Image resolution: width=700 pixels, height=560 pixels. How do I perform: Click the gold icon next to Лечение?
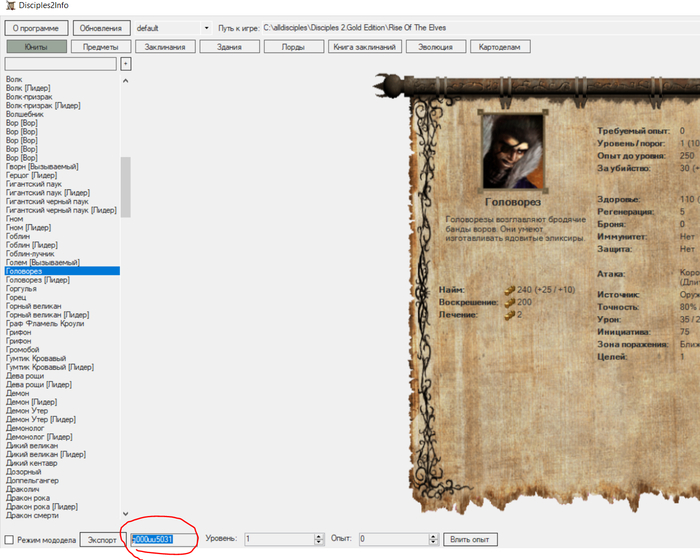[x=508, y=315]
